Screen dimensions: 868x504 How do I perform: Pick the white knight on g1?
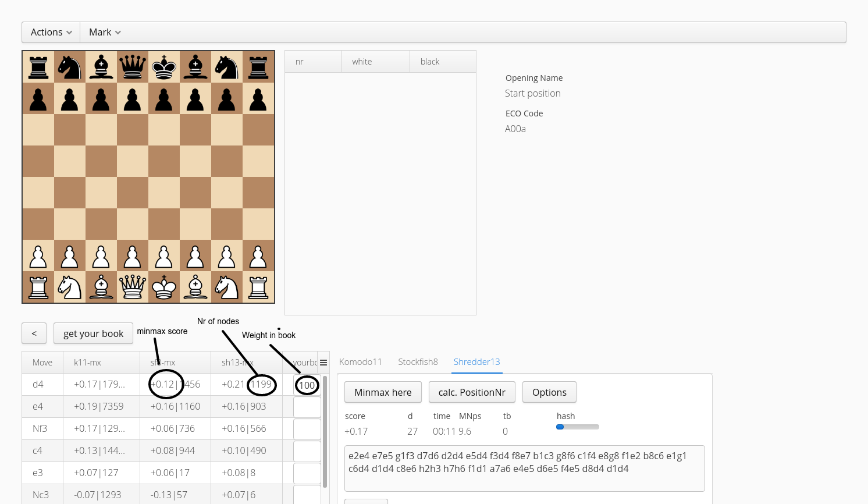pyautogui.click(x=227, y=287)
